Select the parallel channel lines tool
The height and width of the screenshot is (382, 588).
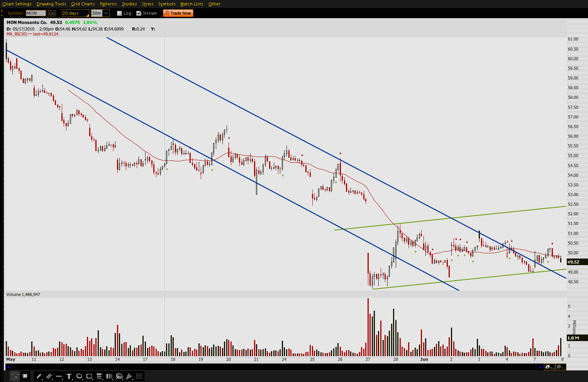click(x=49, y=376)
